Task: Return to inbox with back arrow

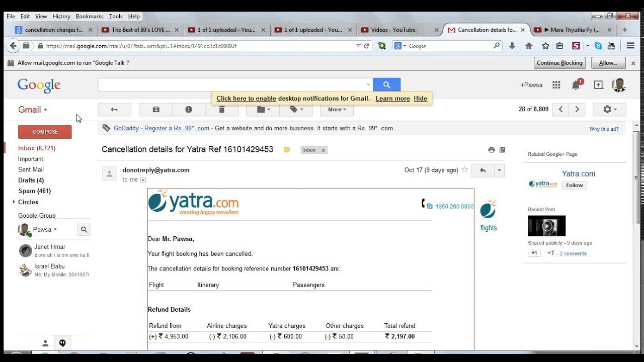Action: [x=114, y=110]
